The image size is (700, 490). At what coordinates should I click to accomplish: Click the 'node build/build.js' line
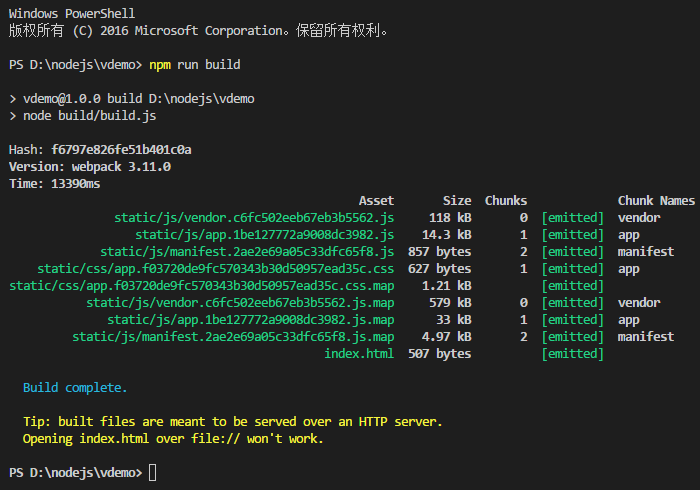(x=83, y=116)
